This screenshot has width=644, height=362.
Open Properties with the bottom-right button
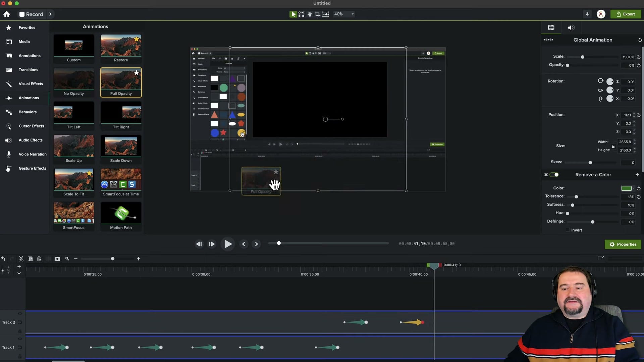pyautogui.click(x=623, y=244)
